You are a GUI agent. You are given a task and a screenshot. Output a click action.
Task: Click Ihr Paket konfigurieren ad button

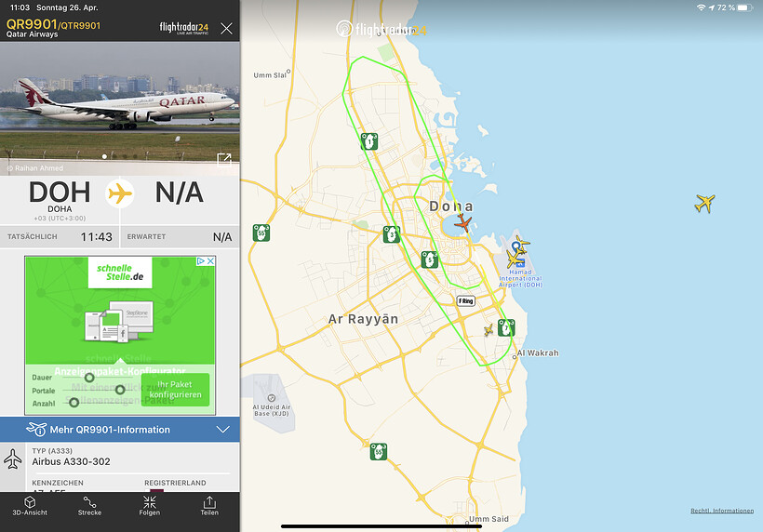pos(175,390)
